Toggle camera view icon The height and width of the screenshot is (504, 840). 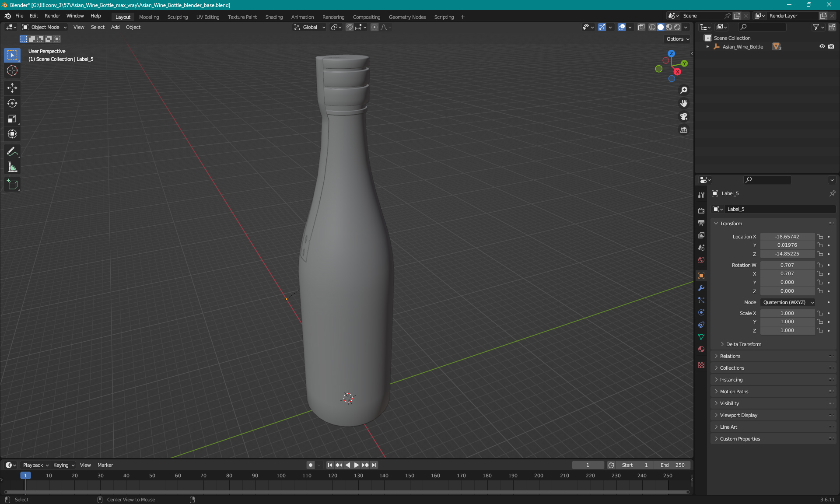(684, 116)
